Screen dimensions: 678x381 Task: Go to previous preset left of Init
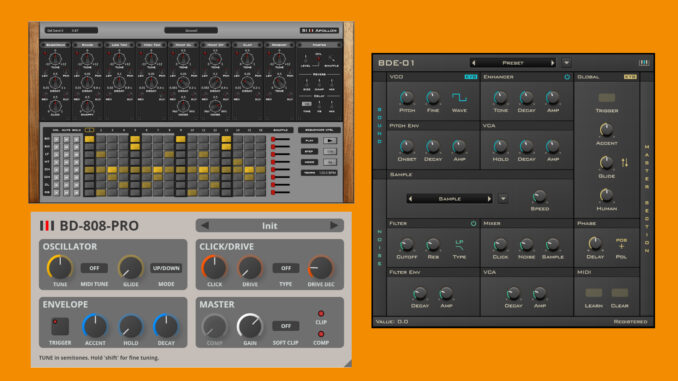tap(205, 225)
